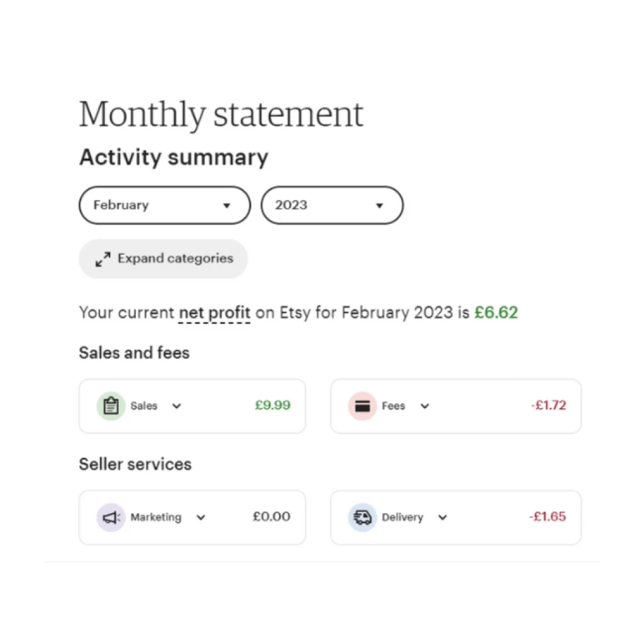Click the net profit underlined link
Screen dimensions: 644x644
[214, 313]
